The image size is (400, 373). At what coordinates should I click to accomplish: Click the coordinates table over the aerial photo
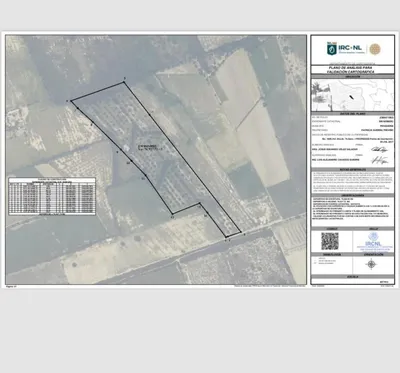[52, 196]
